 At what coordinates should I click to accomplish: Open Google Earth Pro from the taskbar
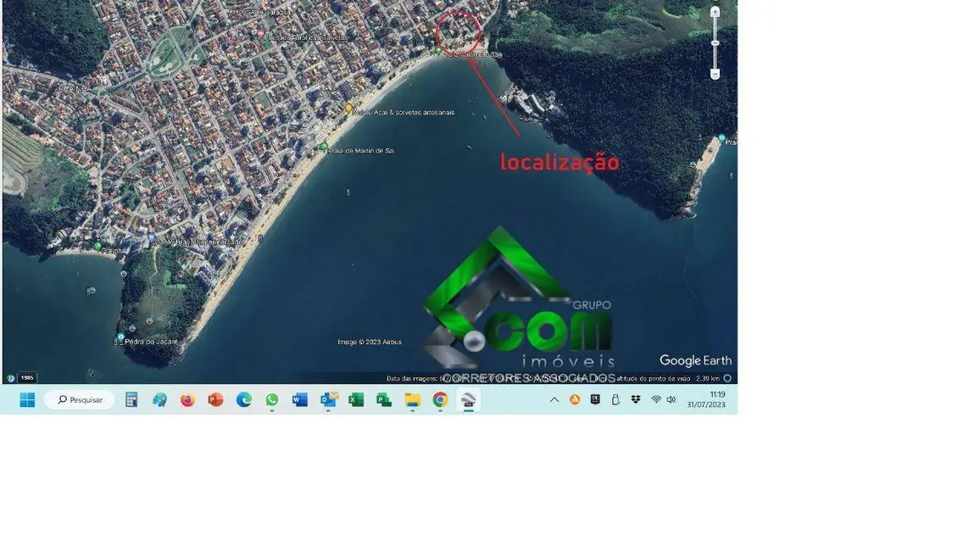(x=468, y=399)
